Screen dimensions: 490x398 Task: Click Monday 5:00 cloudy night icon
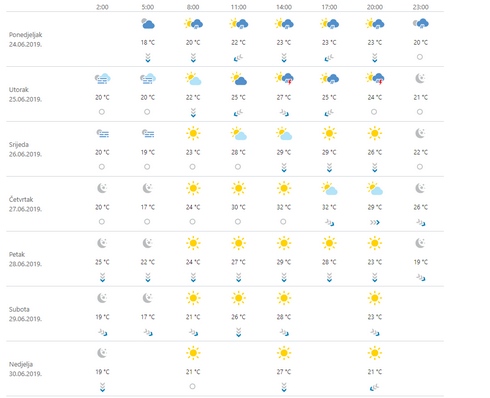pos(148,24)
